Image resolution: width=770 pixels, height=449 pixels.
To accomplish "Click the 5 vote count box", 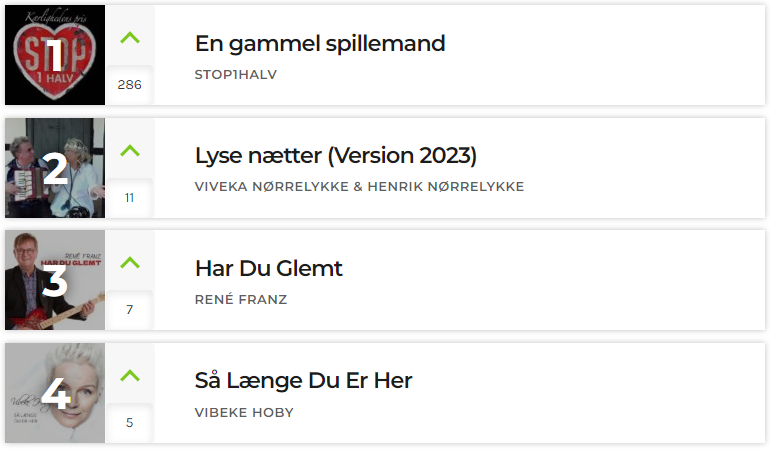I will pos(130,422).
